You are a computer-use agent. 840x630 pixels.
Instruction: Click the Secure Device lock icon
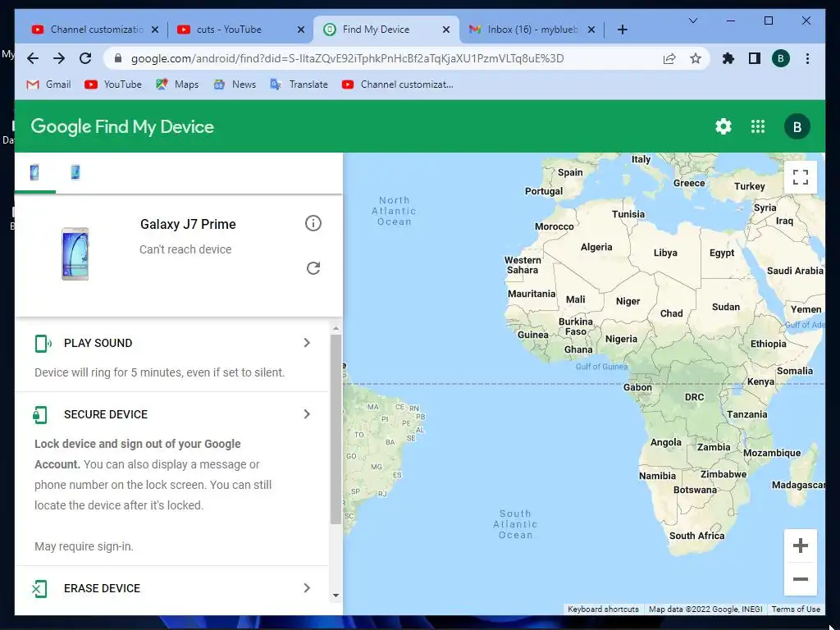click(x=40, y=414)
